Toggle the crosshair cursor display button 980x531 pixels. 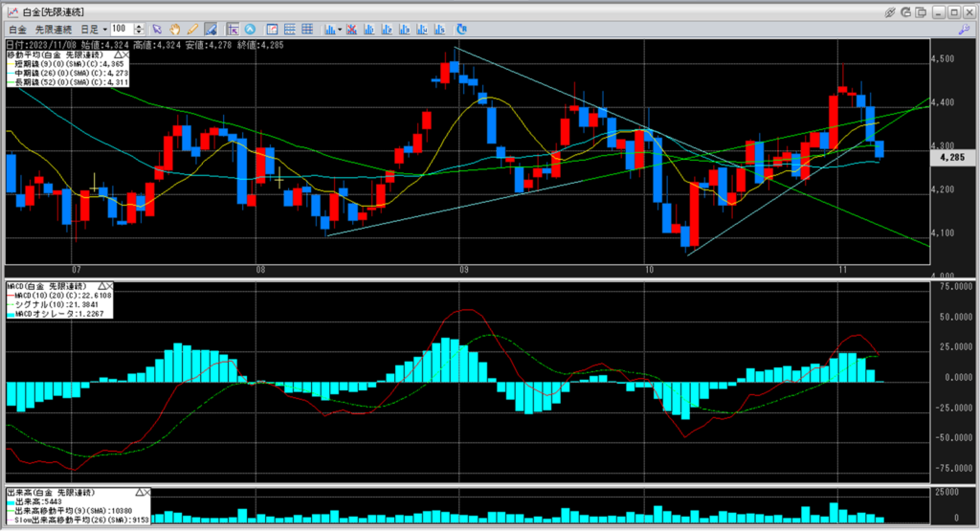(233, 30)
